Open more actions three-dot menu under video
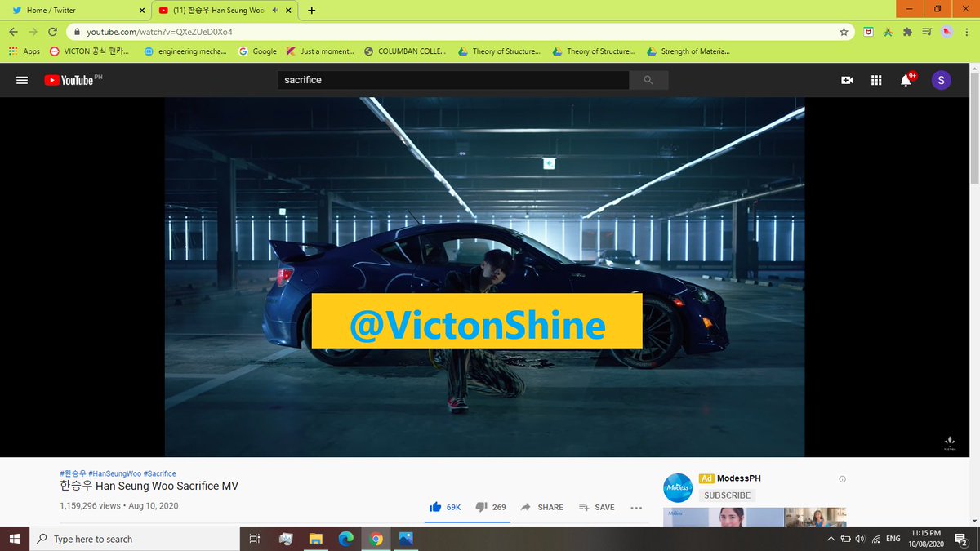The image size is (980, 551). 636,507
